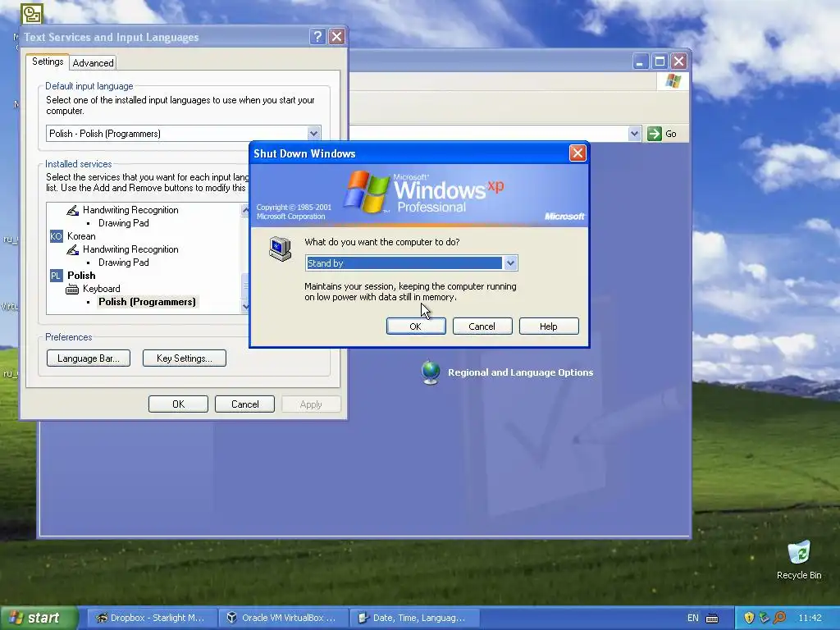The height and width of the screenshot is (630, 840).
Task: Open Help in Shut Down Windows dialog
Action: pos(549,326)
